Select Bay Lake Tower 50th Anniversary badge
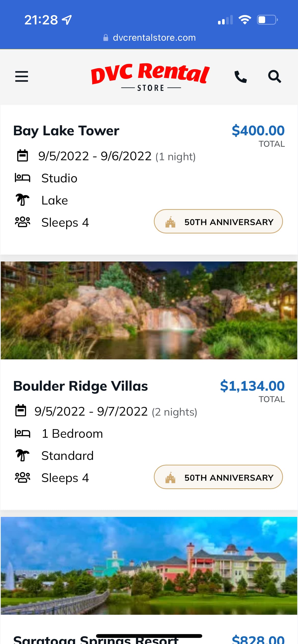 click(218, 222)
